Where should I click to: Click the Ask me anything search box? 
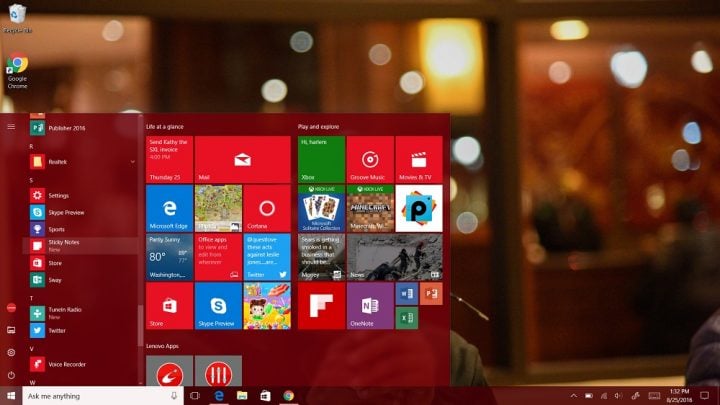point(103,396)
